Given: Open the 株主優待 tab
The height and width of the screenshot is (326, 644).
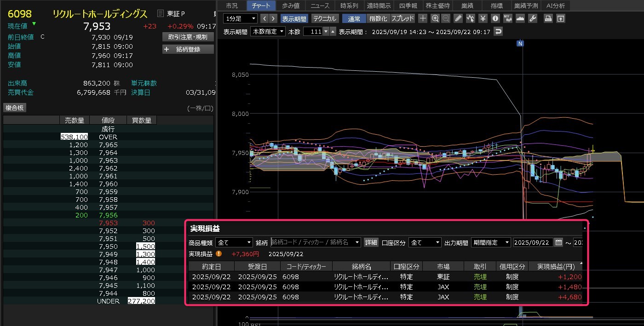Looking at the screenshot, I should [x=438, y=6].
